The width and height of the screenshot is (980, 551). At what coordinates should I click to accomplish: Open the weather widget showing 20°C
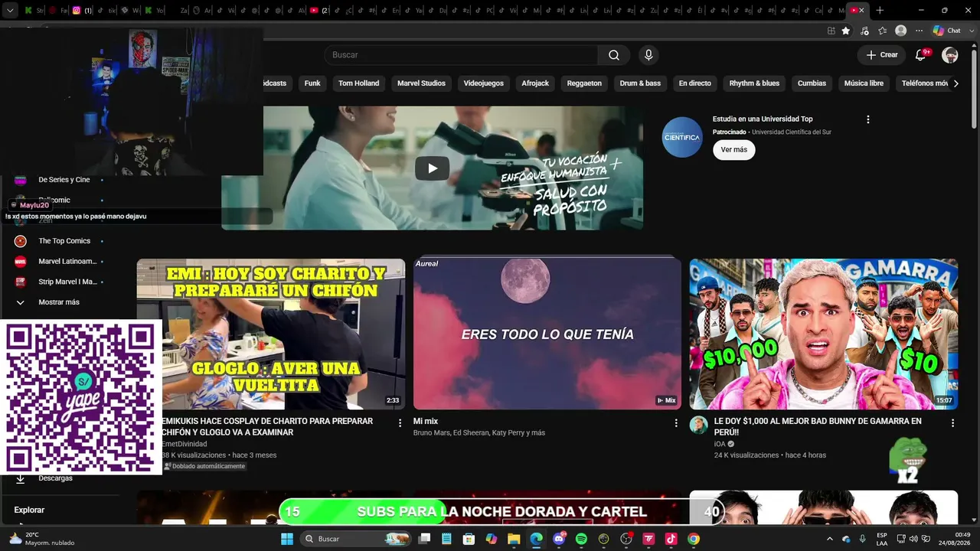[42, 539]
